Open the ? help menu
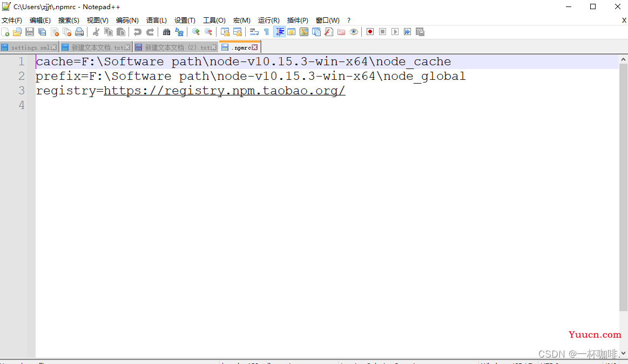This screenshot has height=364, width=628. pyautogui.click(x=349, y=20)
